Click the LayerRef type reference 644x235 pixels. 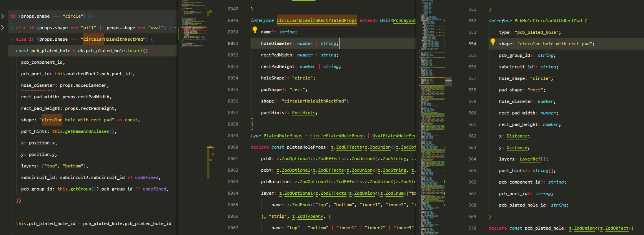pos(530,159)
